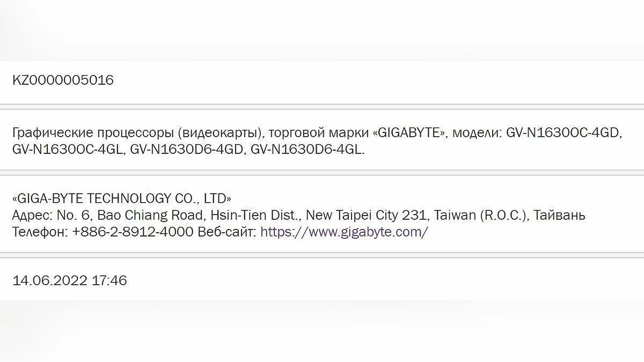
Task: Click the GV-N1630OC-4GL model name
Action: (x=69, y=150)
